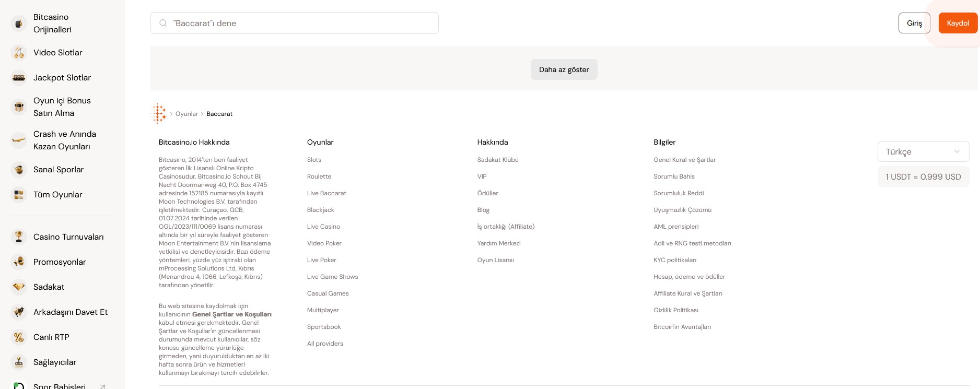Open the All providers link
Viewport: 980px width, 389px height.
click(x=325, y=344)
